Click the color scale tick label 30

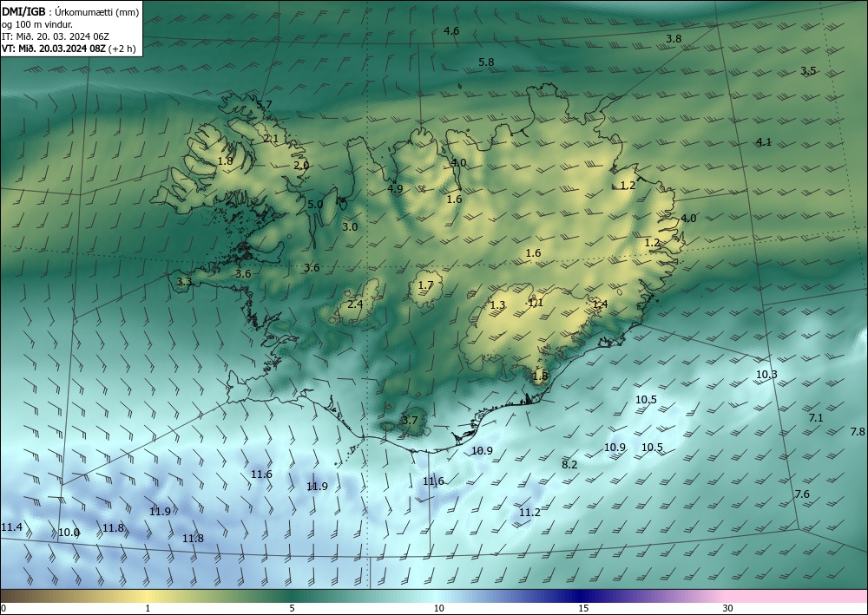point(728,608)
